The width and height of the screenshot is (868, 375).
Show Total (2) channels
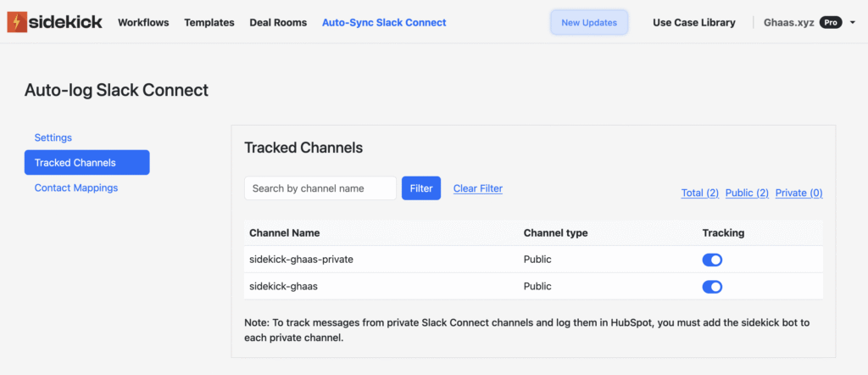[x=699, y=193]
